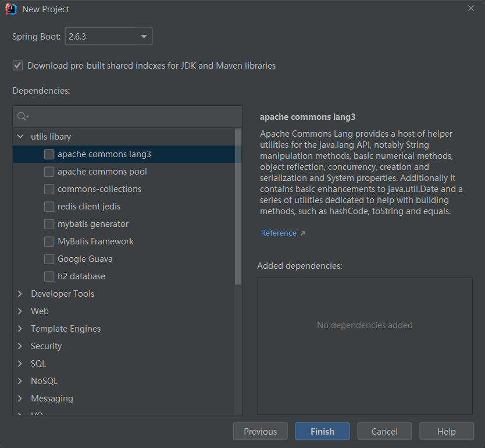Select the h2 database checkbox

pyautogui.click(x=49, y=276)
